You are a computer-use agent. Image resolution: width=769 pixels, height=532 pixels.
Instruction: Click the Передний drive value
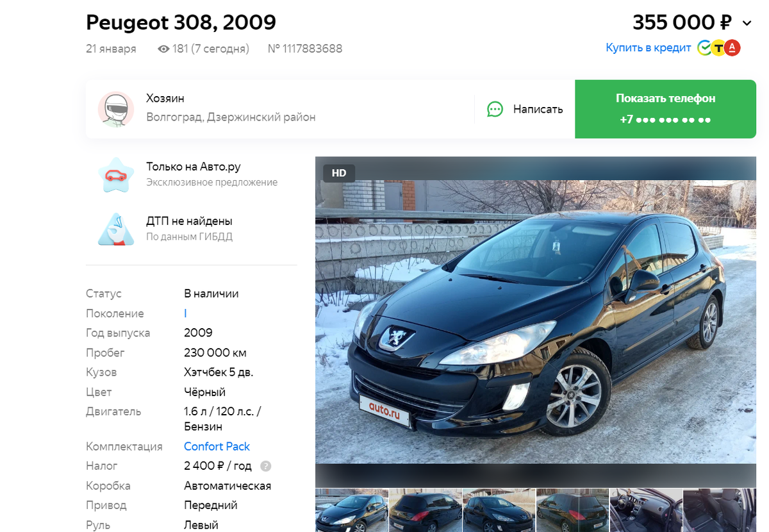pyautogui.click(x=211, y=505)
